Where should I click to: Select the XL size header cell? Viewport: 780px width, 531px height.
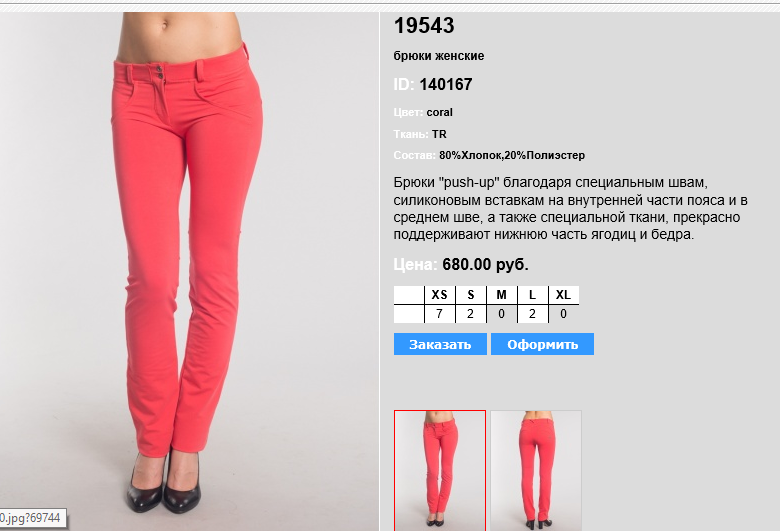[564, 295]
